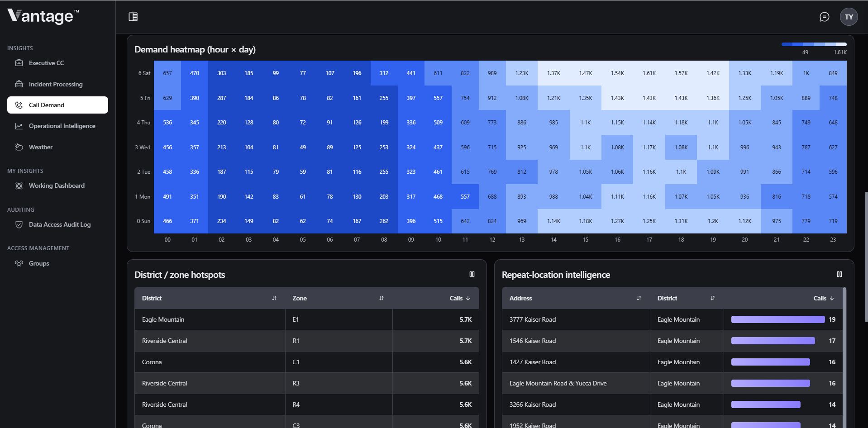Click the call bar for 3777 Kaiser Road
Viewport: 868px width, 428px height.
(x=778, y=319)
